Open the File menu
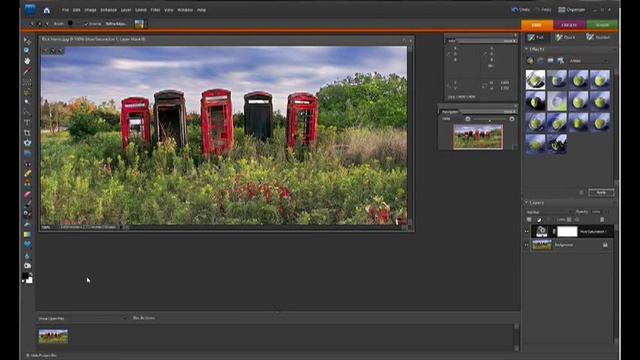The height and width of the screenshot is (360, 640). click(65, 10)
